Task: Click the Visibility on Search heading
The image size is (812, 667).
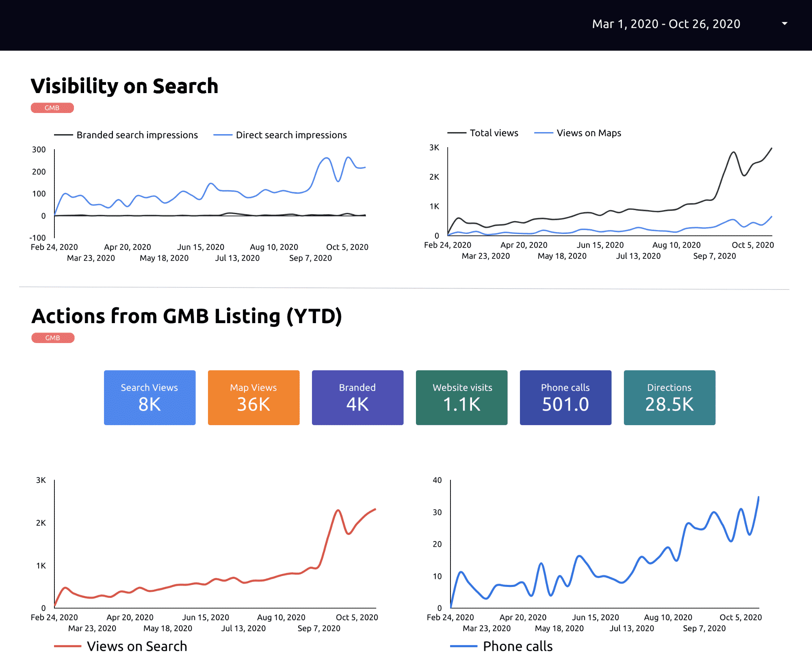Action: [124, 86]
